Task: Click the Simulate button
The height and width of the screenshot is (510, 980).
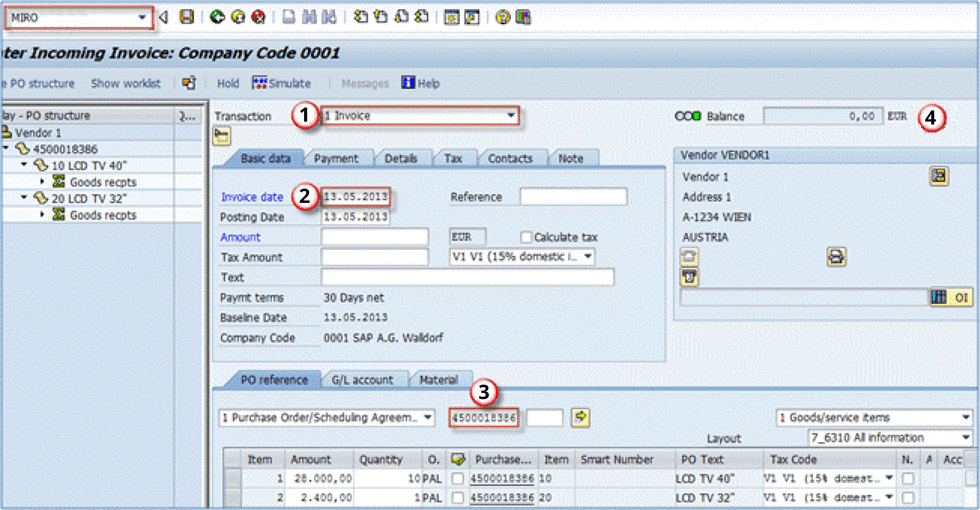Action: (x=282, y=83)
